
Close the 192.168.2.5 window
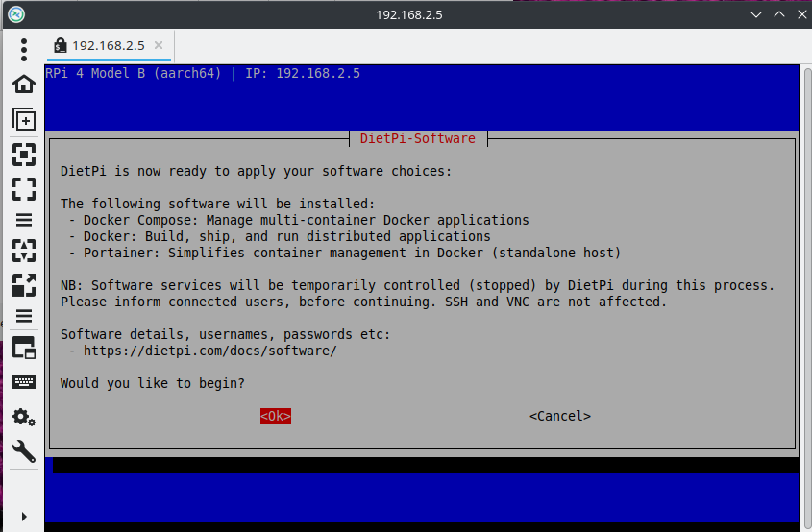pos(802,14)
